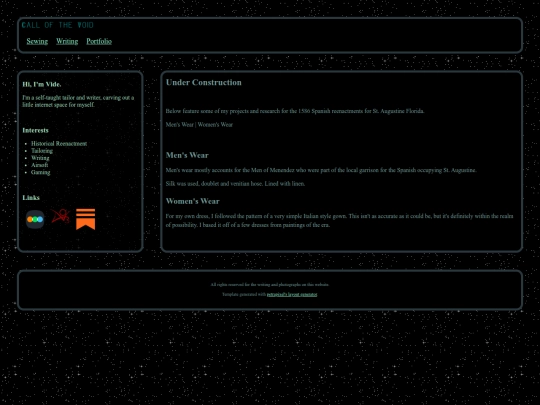Click the 'Men of Menendez' paragraph
Image resolution: width=540 pixels, height=405 pixels.
click(321, 170)
